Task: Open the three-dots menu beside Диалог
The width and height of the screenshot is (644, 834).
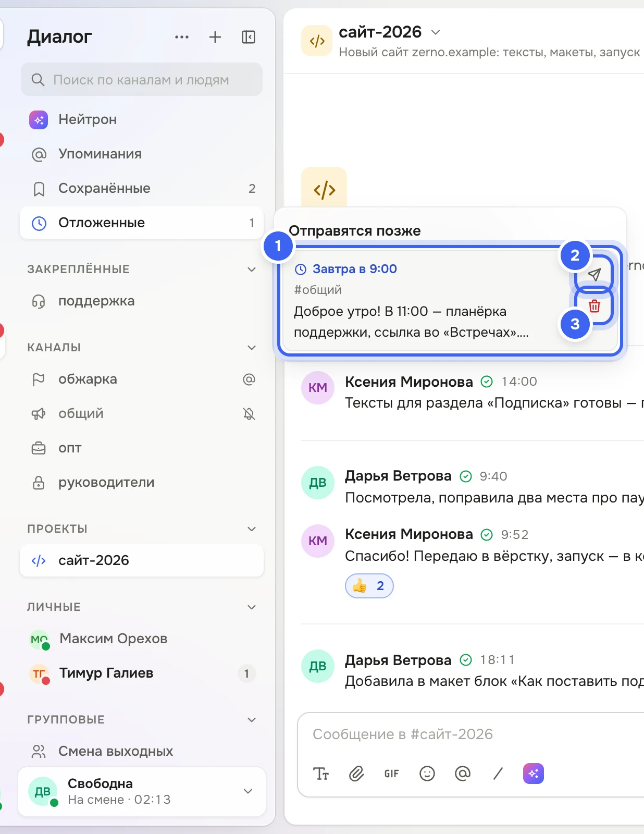Action: point(182,37)
